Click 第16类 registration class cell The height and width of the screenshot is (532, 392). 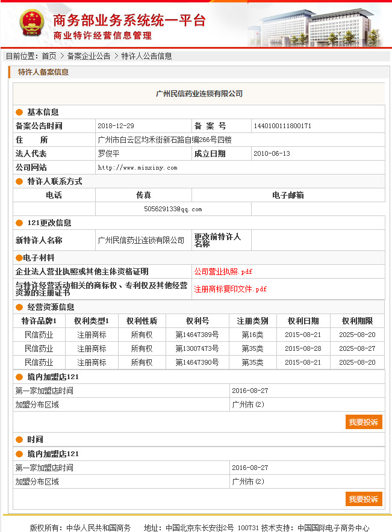(x=252, y=335)
